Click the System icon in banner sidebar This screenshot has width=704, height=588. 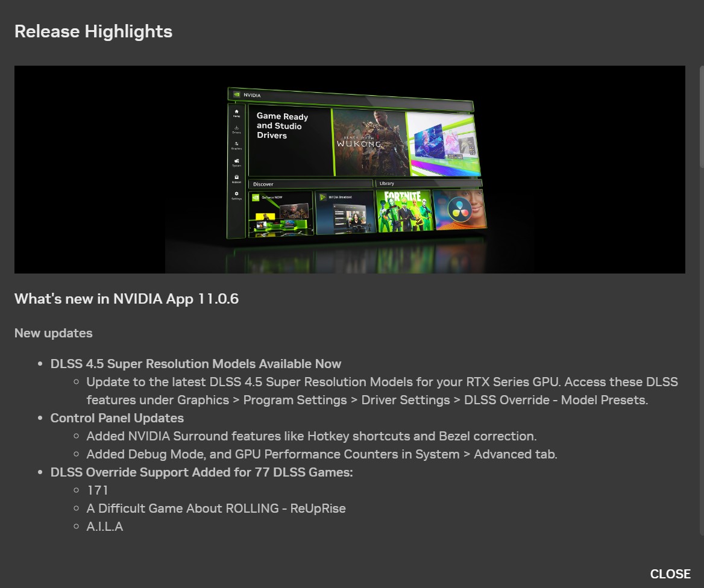236,162
